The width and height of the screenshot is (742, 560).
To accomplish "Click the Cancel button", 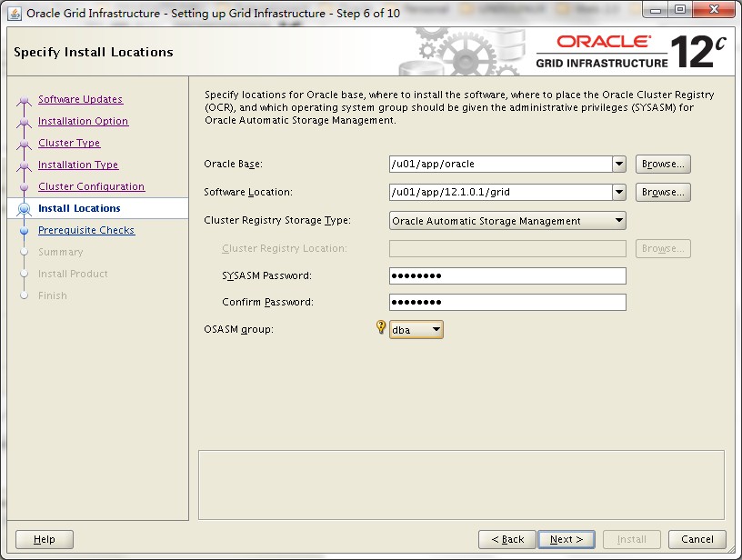I will pyautogui.click(x=697, y=539).
